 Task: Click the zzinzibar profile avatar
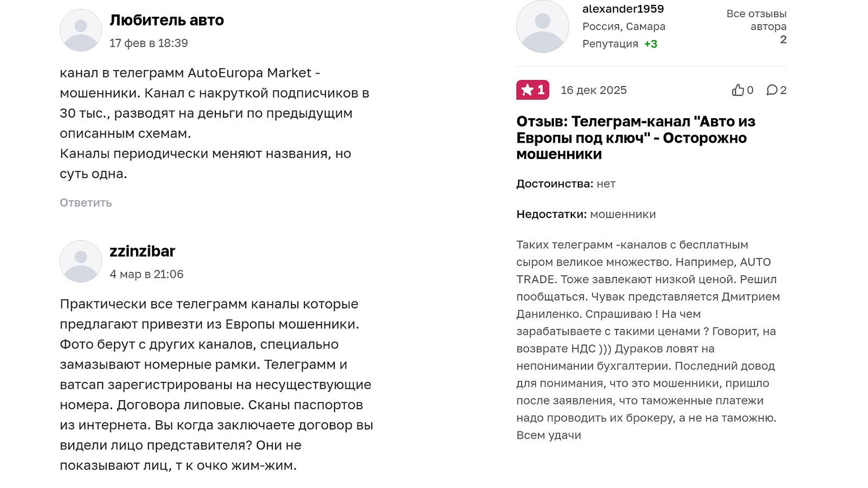coord(81,261)
